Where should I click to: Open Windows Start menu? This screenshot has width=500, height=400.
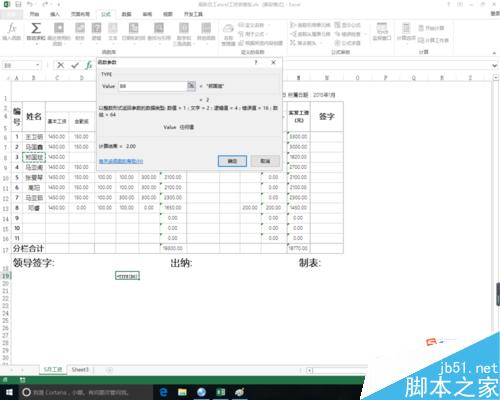[x=9, y=392]
